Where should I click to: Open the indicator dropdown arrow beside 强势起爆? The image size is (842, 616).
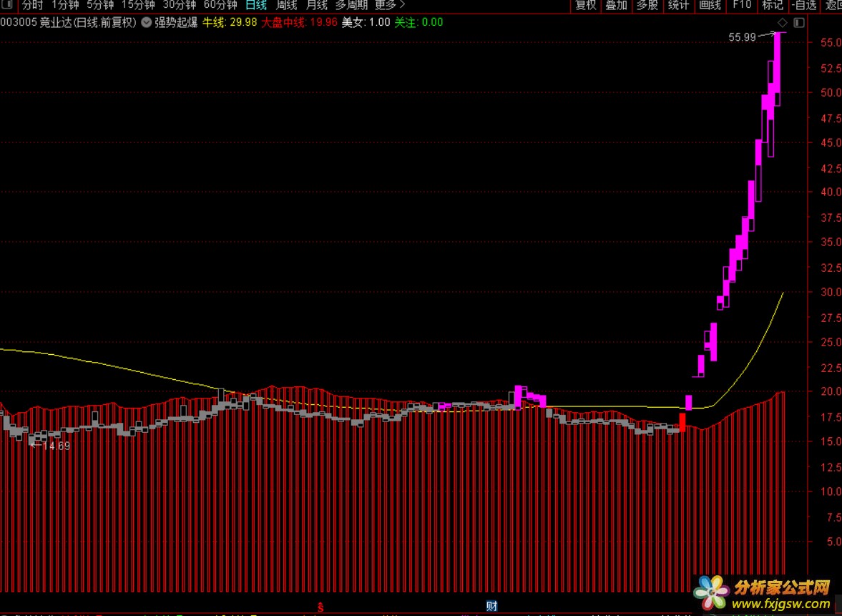click(146, 23)
